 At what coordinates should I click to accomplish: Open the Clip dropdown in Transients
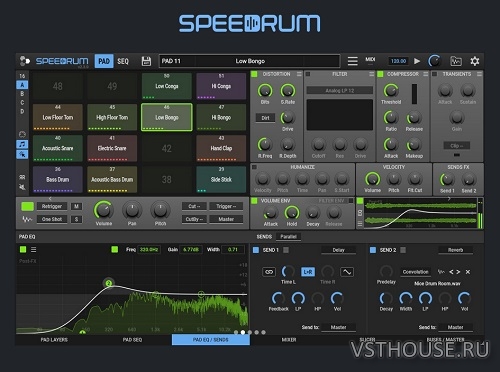[x=457, y=146]
